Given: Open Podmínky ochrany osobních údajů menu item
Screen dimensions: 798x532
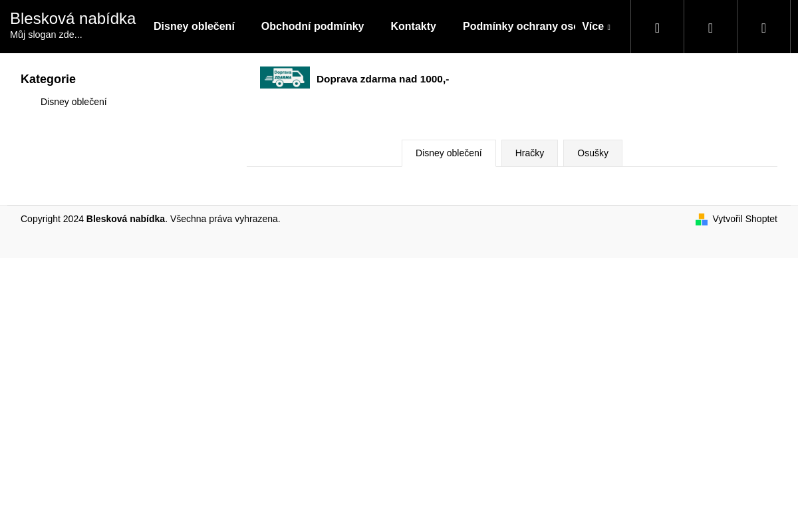Looking at the screenshot, I should pyautogui.click(x=518, y=27).
